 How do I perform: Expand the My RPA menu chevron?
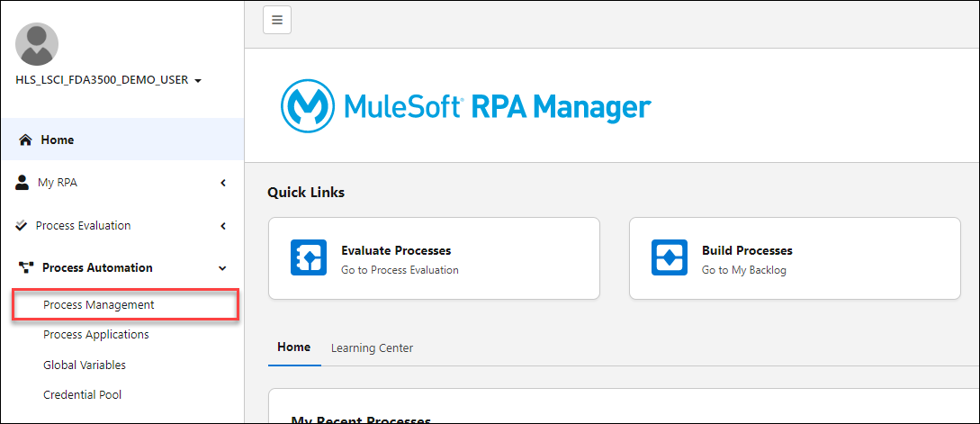point(222,183)
